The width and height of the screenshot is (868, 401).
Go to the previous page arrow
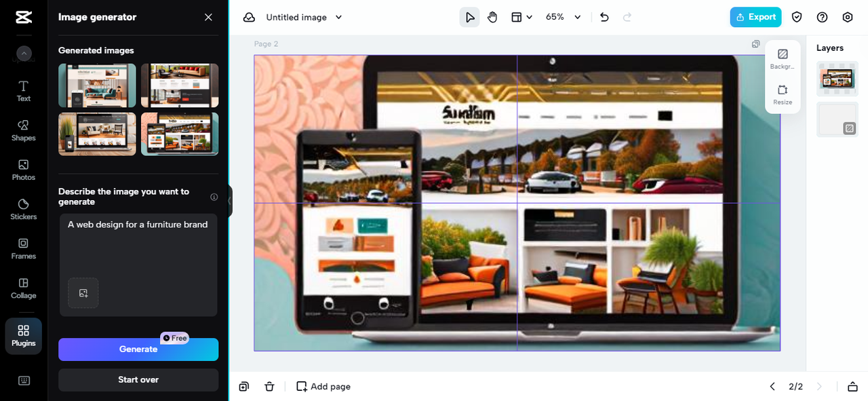click(772, 387)
